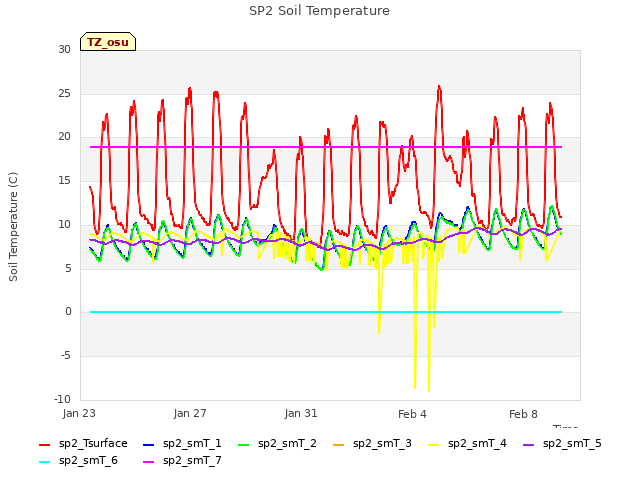Click the 20 y-axis tick label
Image resolution: width=640 pixels, height=480 pixels.
64,137
